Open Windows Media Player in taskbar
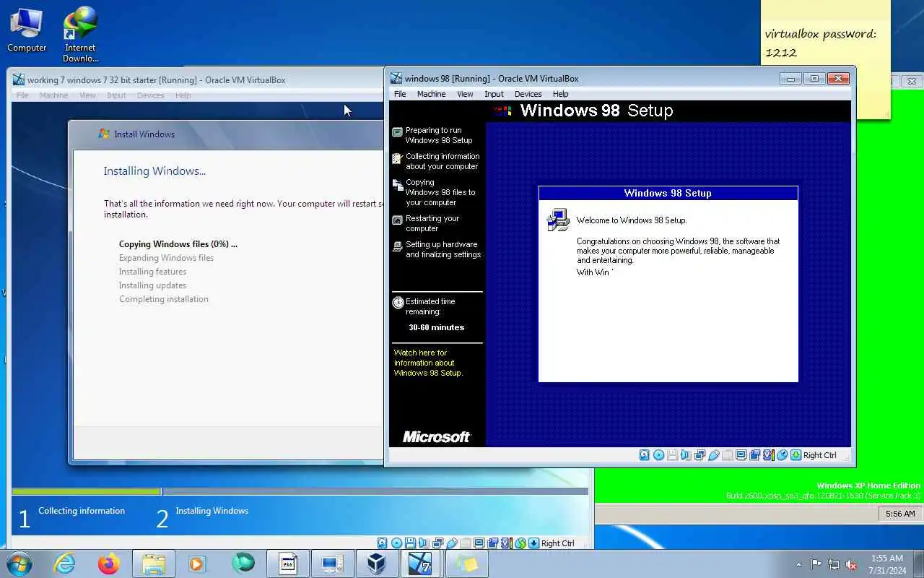 (x=197, y=564)
